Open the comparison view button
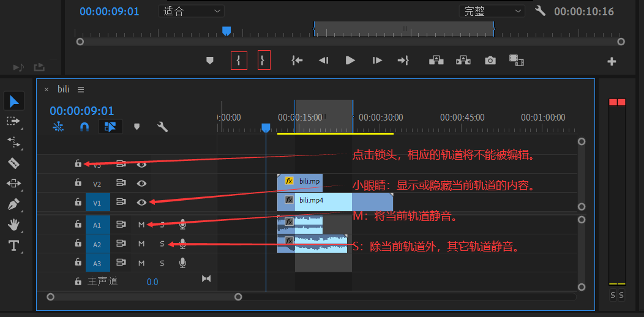The width and height of the screenshot is (644, 317). point(516,61)
